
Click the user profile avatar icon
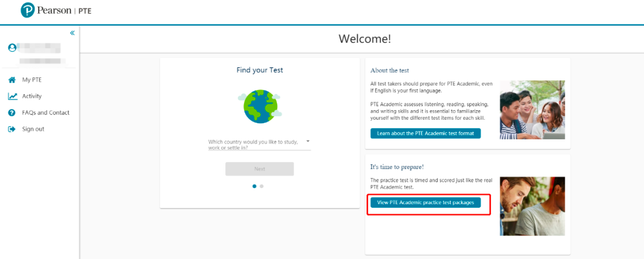click(12, 48)
